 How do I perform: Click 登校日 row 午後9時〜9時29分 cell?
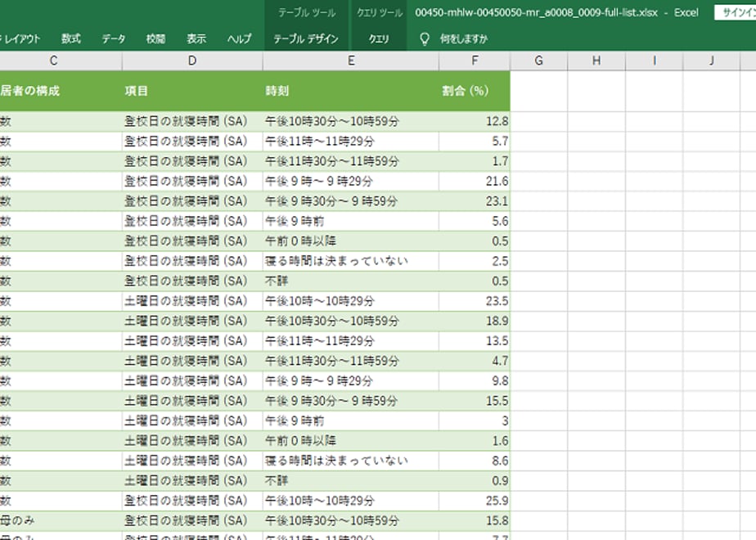[x=351, y=182]
